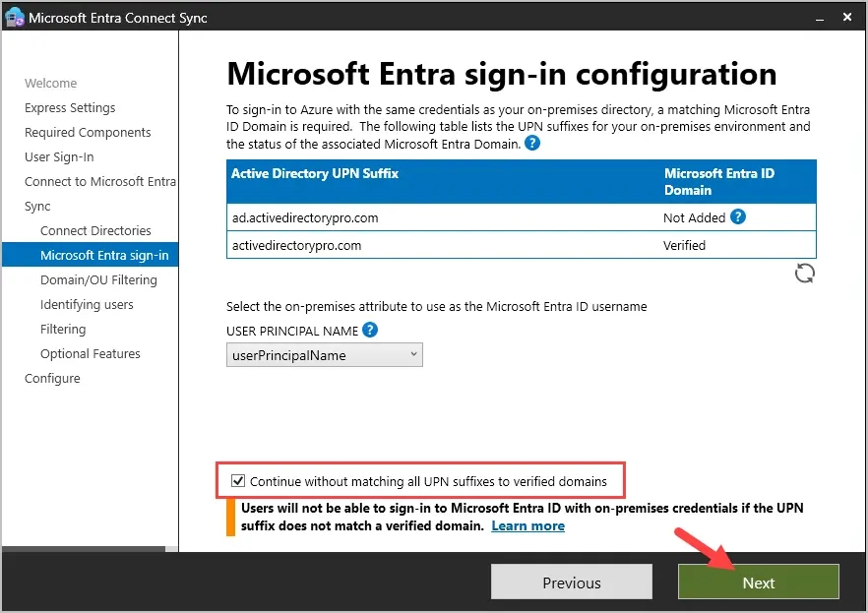
Task: Open help beside USER PRINCIPAL NAME label
Action: 369,330
